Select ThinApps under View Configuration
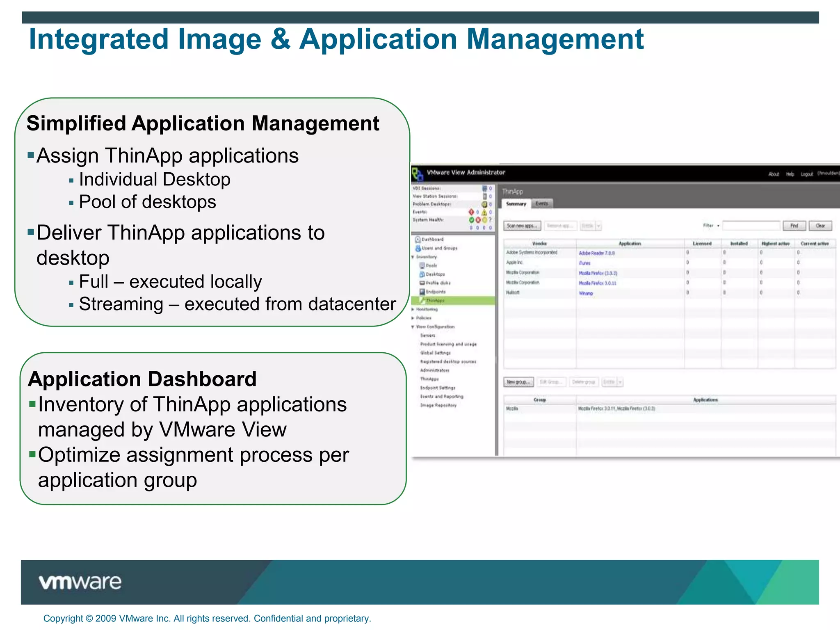The height and width of the screenshot is (630, 840). coord(429,379)
